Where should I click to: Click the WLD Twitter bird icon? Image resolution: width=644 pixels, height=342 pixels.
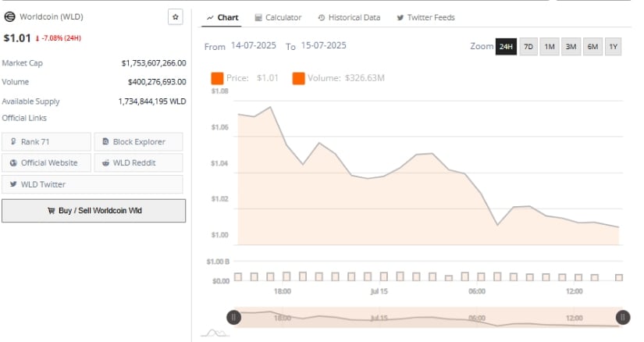click(x=13, y=184)
